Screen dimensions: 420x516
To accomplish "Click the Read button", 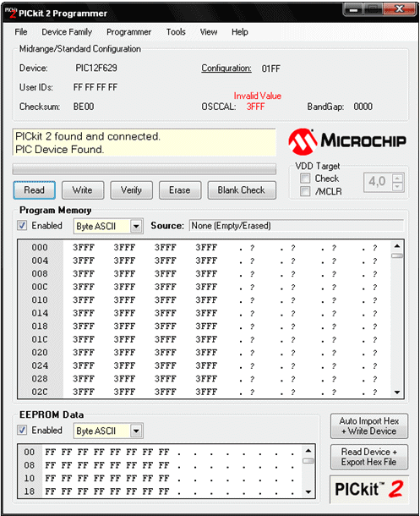I will (x=34, y=190).
